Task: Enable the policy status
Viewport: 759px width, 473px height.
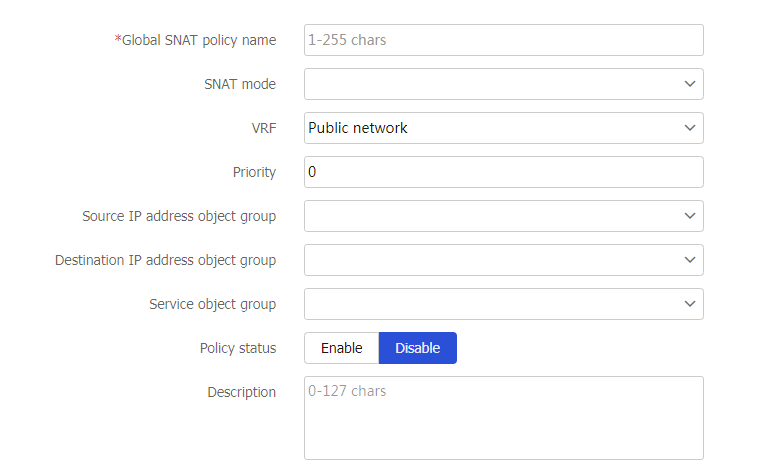Action: click(341, 348)
